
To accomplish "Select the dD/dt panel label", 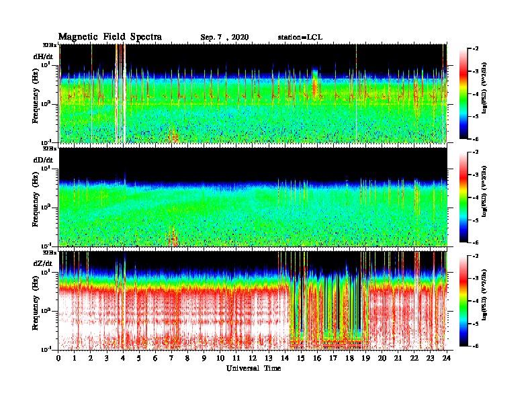I will (43, 160).
